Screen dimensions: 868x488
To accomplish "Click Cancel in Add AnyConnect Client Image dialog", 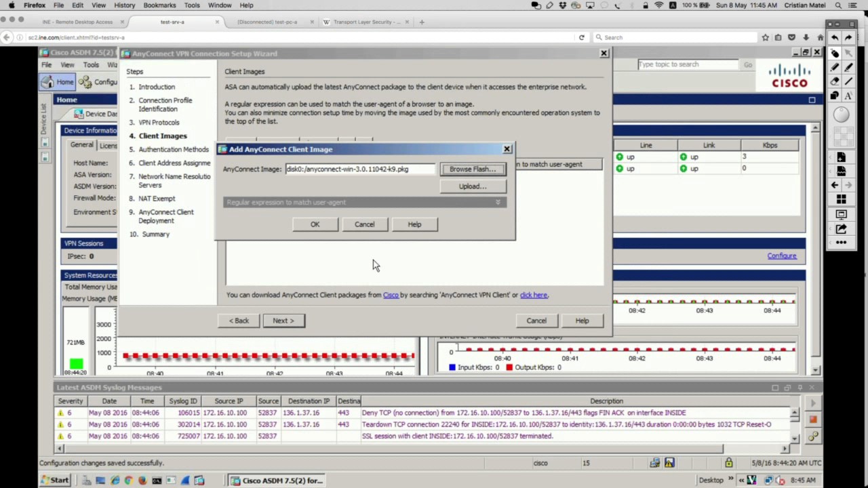I will point(364,224).
